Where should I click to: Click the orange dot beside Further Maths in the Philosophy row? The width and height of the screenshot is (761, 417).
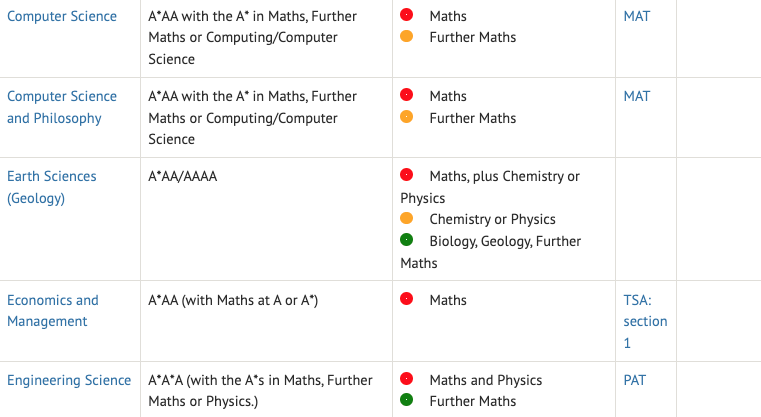coord(406,117)
